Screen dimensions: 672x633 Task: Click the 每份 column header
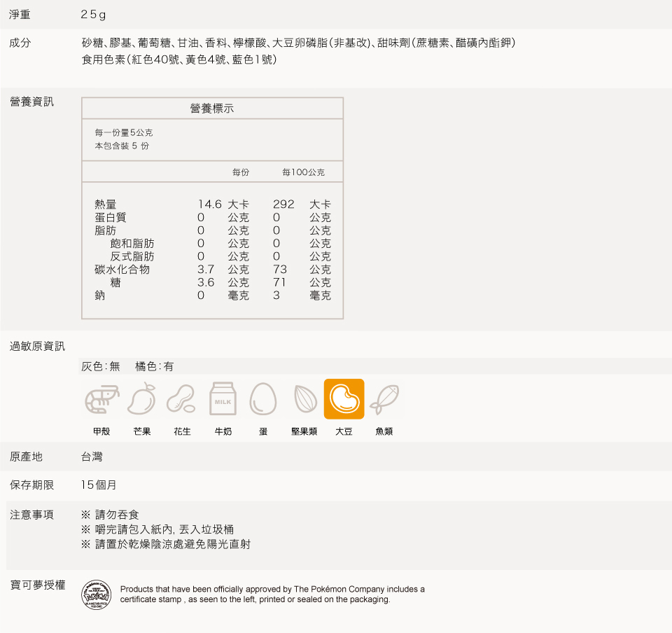(x=240, y=172)
